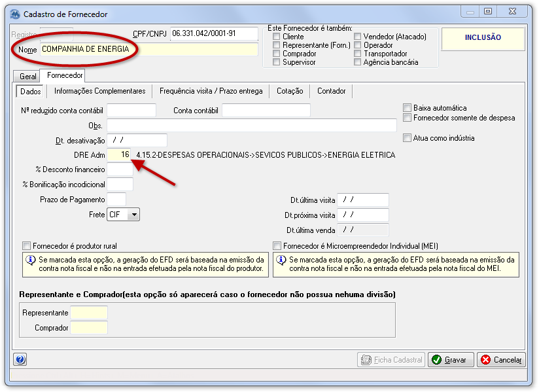
Task: Open the Cotação tab
Action: [x=290, y=91]
